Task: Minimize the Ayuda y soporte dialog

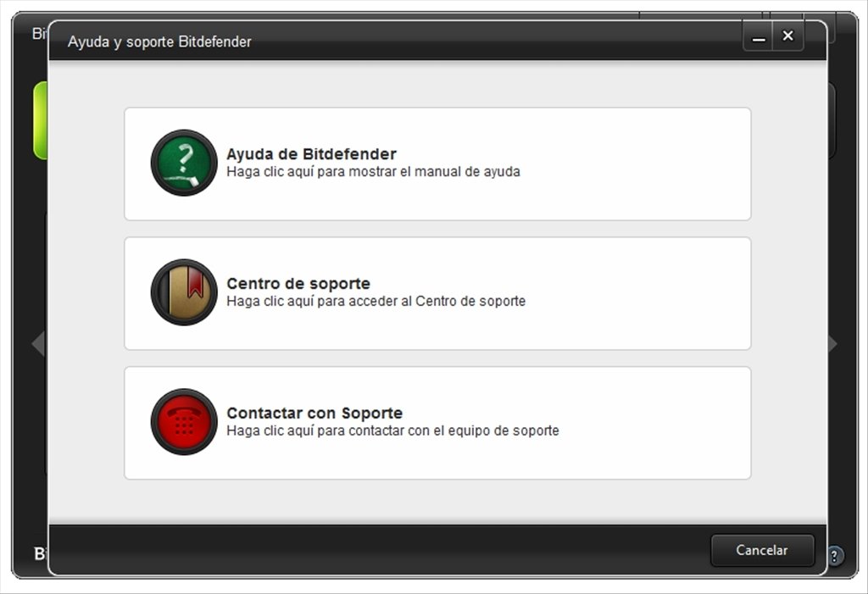Action: [759, 37]
